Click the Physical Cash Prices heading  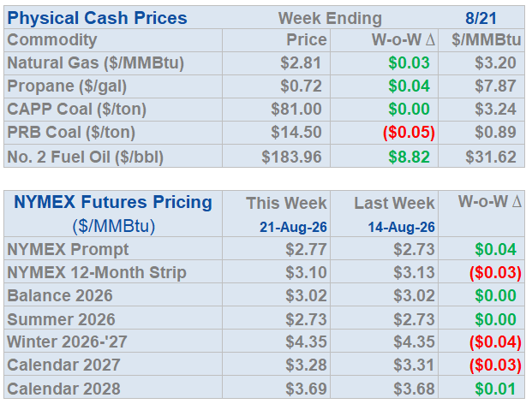click(97, 18)
